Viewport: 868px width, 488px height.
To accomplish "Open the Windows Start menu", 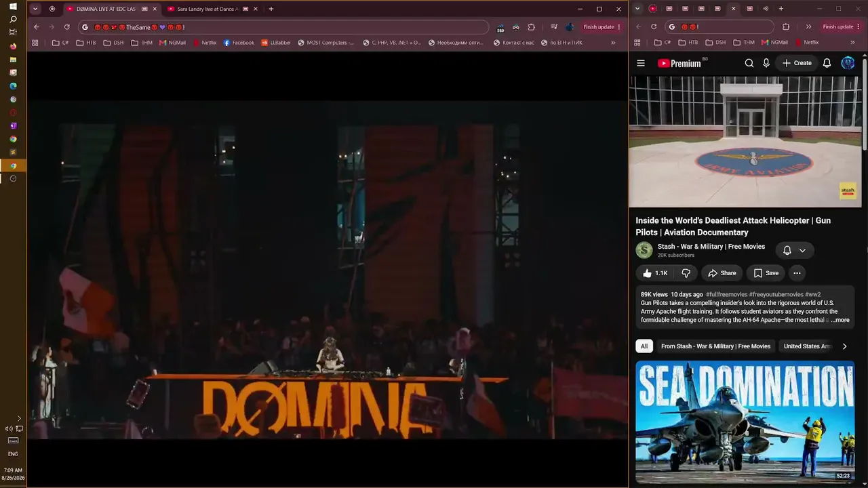I will click(x=13, y=7).
